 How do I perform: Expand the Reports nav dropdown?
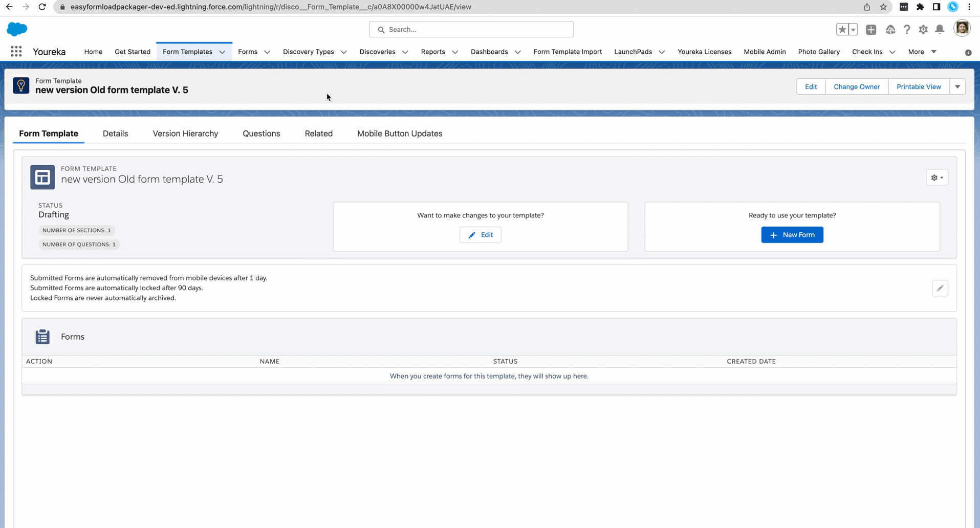pyautogui.click(x=455, y=52)
